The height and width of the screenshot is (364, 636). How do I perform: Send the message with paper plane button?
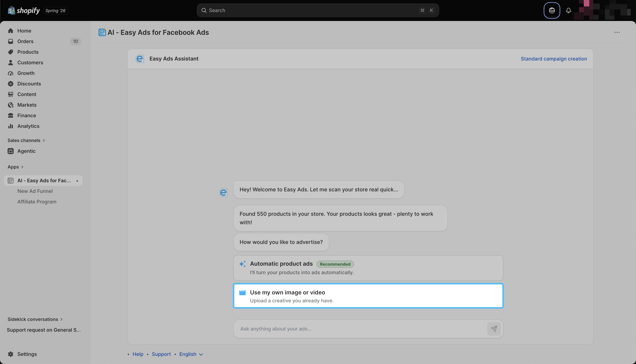pyautogui.click(x=494, y=329)
